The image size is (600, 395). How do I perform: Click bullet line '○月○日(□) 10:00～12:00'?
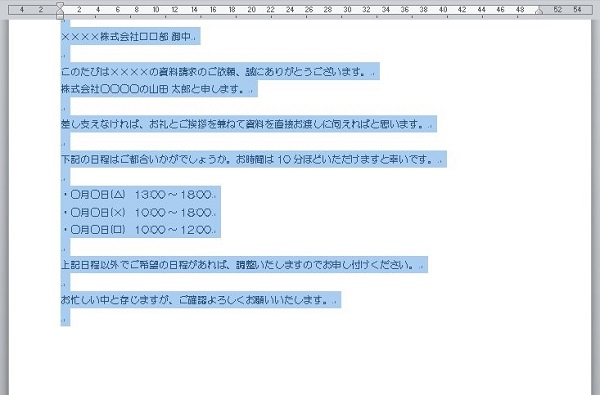[x=140, y=230]
